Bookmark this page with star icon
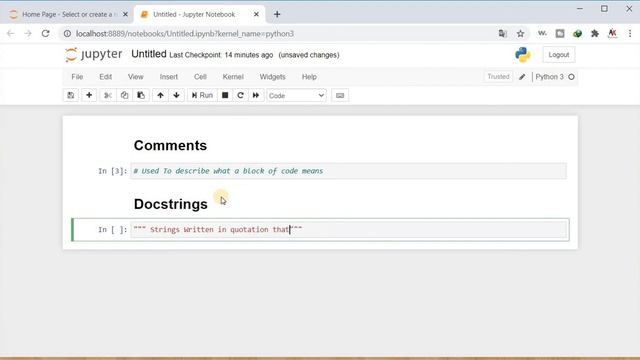The height and width of the screenshot is (360, 640). (520, 34)
